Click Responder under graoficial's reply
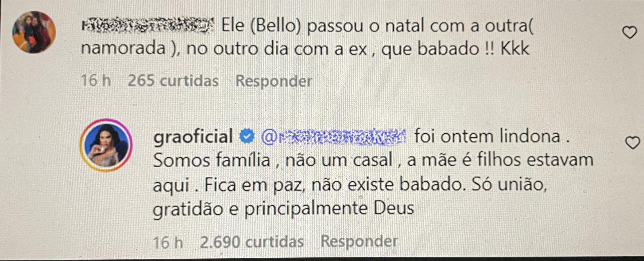 click(359, 241)
